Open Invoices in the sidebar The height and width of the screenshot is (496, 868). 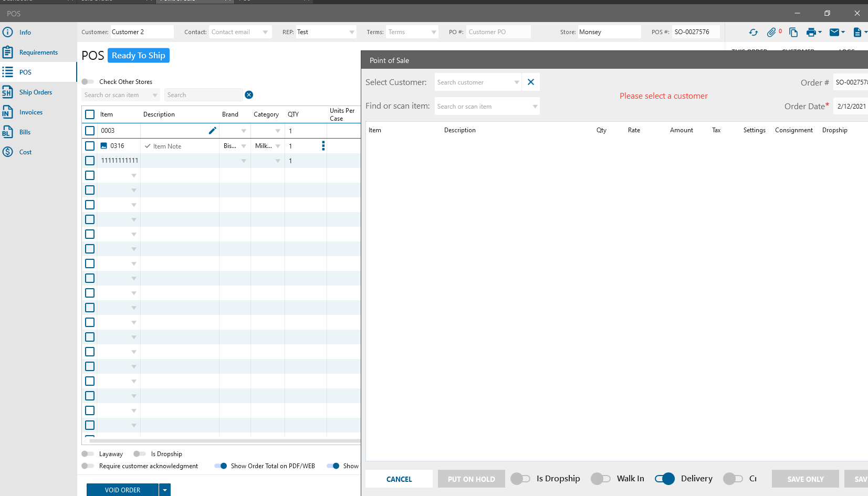[x=31, y=112]
